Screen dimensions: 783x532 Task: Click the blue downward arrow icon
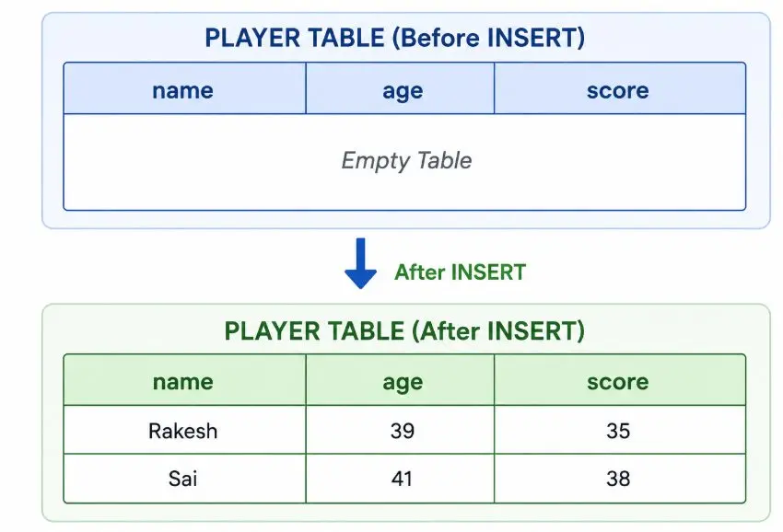[x=360, y=263]
